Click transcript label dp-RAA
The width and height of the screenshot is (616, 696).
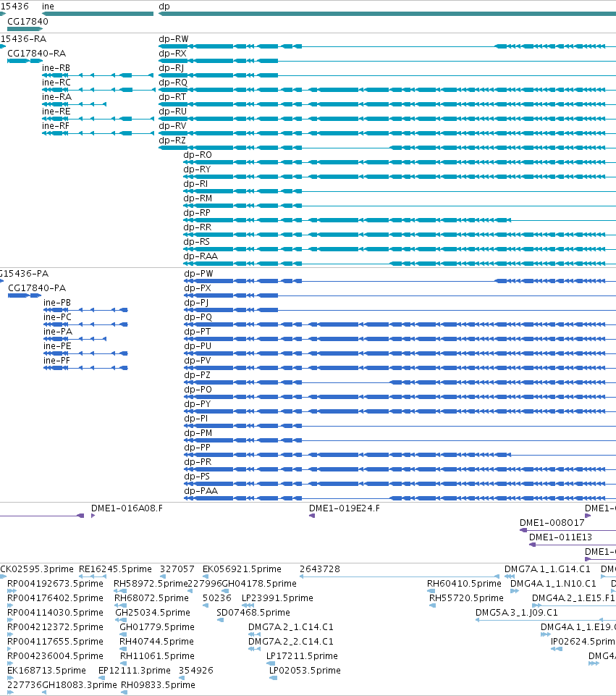click(x=201, y=256)
